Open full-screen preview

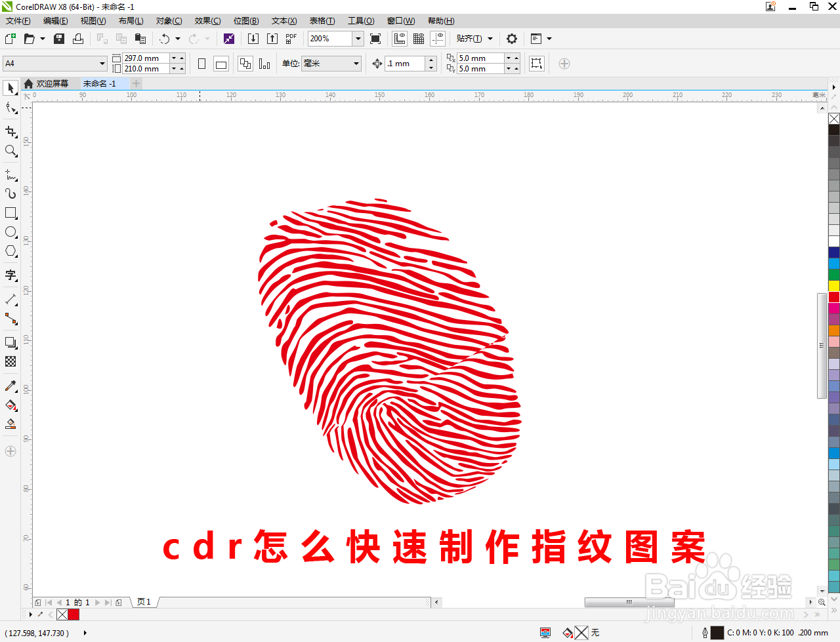tap(375, 39)
